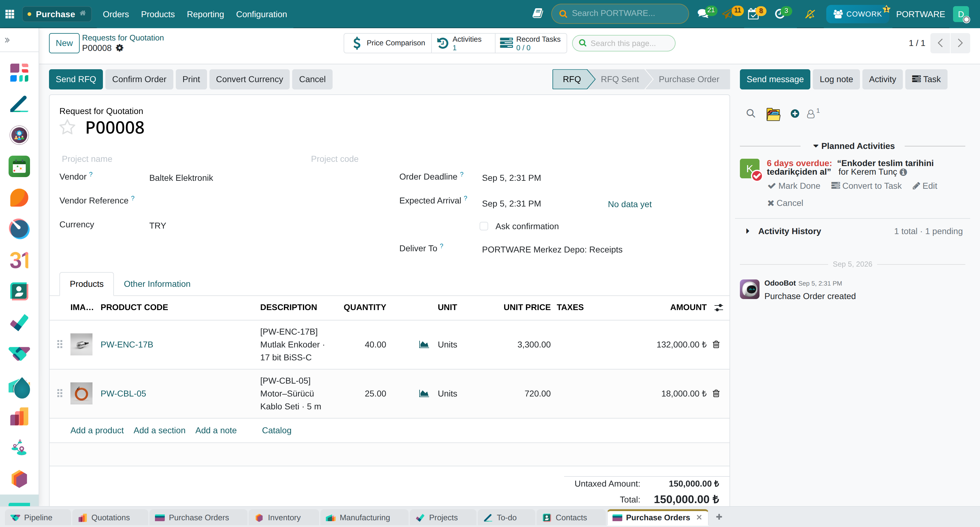Open the pencil To-do sidebar app

[x=19, y=104]
